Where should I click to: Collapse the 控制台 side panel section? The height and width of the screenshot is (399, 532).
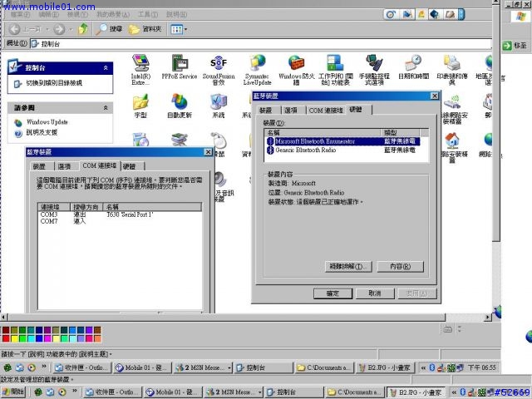point(106,68)
